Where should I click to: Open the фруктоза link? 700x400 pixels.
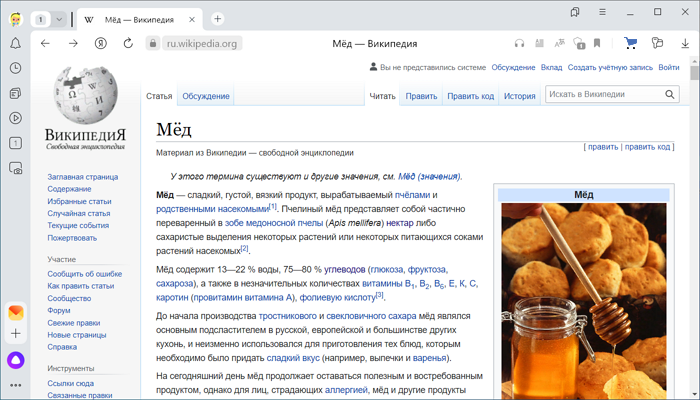(x=426, y=269)
